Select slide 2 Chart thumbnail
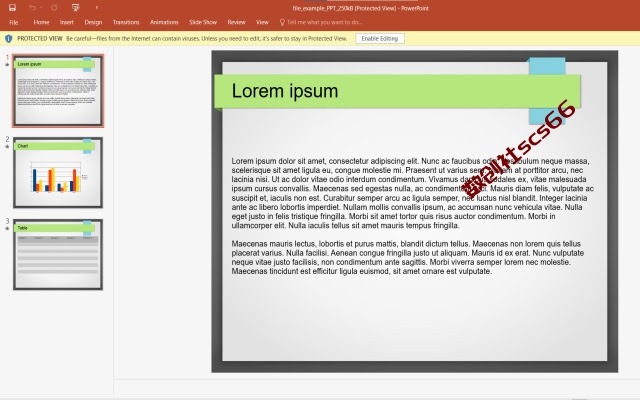 point(58,173)
